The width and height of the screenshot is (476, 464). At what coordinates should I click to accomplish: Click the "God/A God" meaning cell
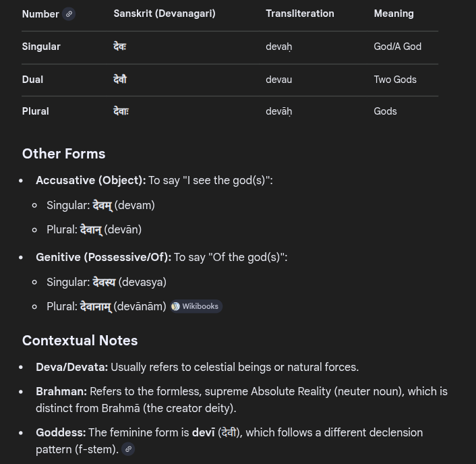(x=397, y=47)
